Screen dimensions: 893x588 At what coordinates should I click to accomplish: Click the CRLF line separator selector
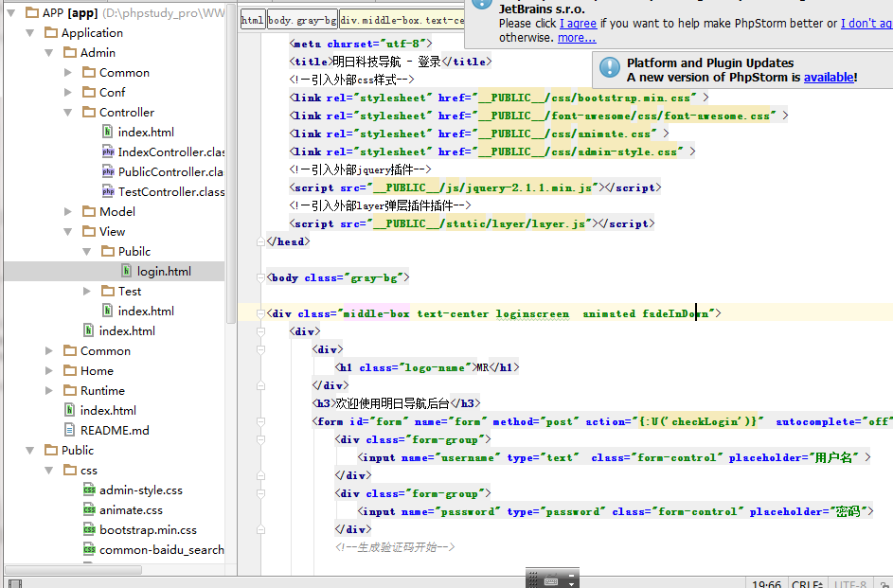[x=807, y=584]
